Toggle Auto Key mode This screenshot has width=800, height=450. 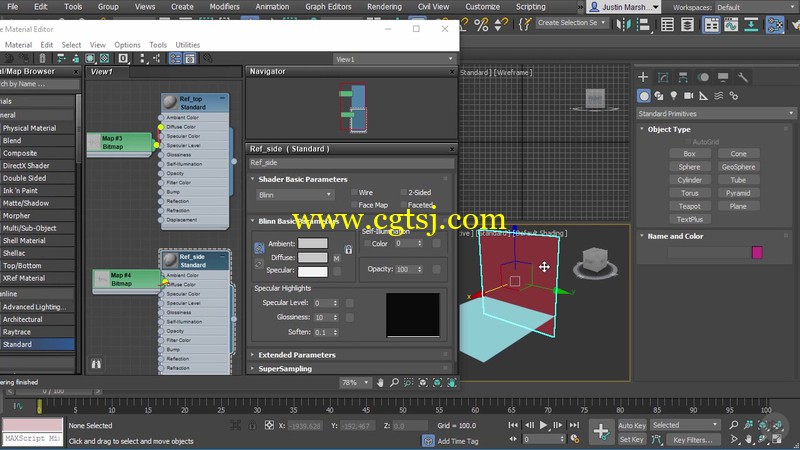(632, 425)
